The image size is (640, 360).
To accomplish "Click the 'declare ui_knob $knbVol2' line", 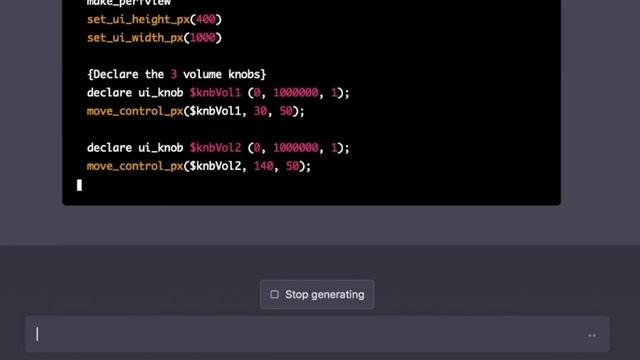I will pyautogui.click(x=218, y=148).
